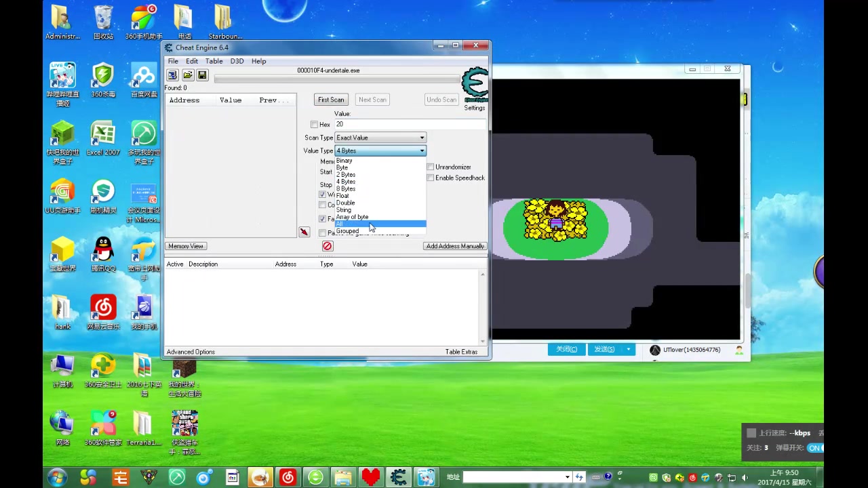Open the D3D menu
This screenshot has height=488, width=868.
(237, 61)
